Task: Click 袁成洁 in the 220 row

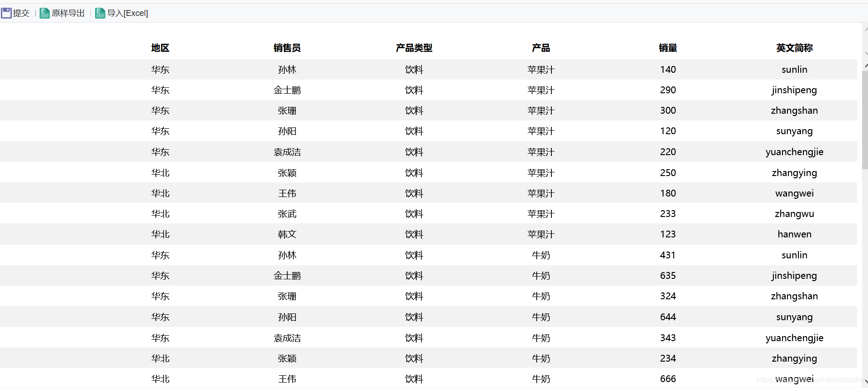Action: 287,152
